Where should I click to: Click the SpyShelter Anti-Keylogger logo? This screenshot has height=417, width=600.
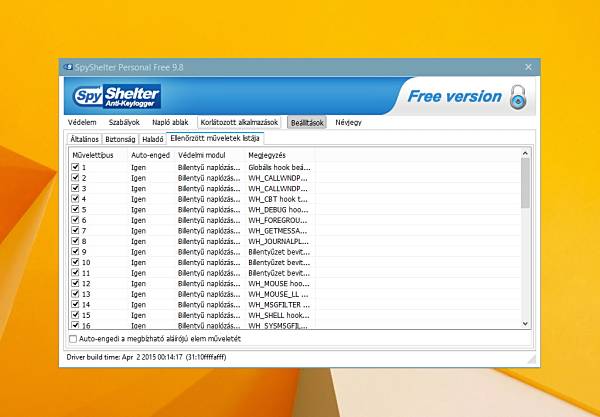click(x=117, y=96)
